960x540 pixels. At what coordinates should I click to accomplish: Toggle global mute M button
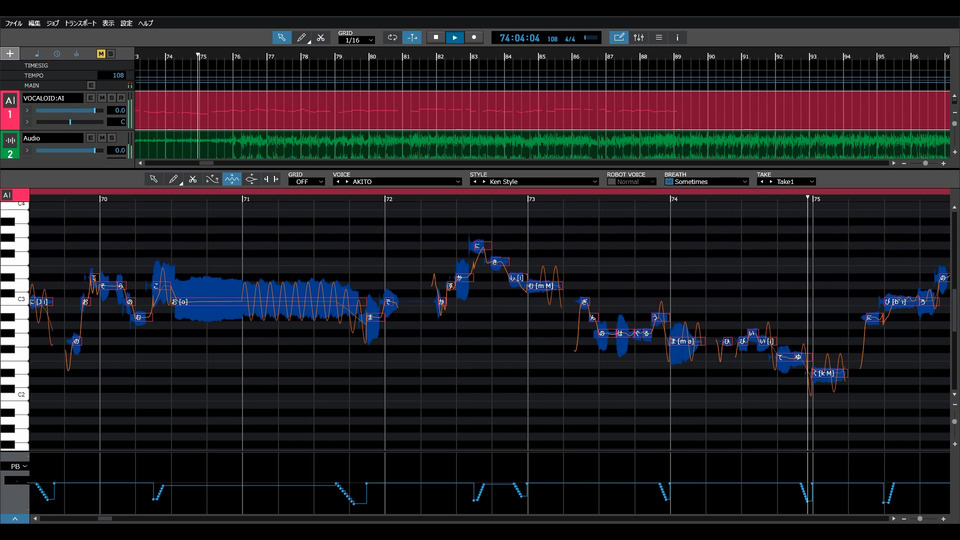tap(101, 54)
